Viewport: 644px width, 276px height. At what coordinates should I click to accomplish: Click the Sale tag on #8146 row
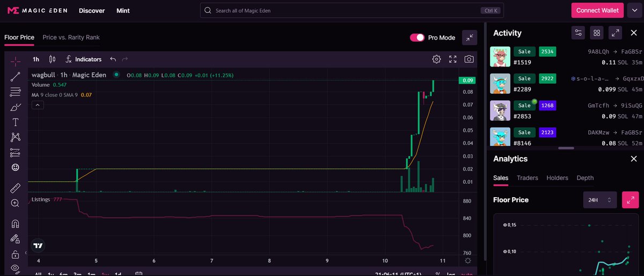[x=524, y=132]
